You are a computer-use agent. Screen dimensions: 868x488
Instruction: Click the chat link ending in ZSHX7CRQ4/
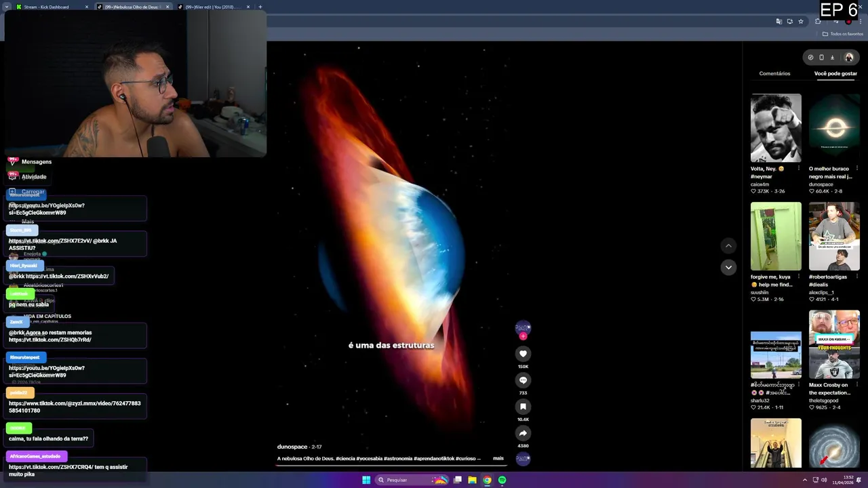pyautogui.click(x=49, y=467)
